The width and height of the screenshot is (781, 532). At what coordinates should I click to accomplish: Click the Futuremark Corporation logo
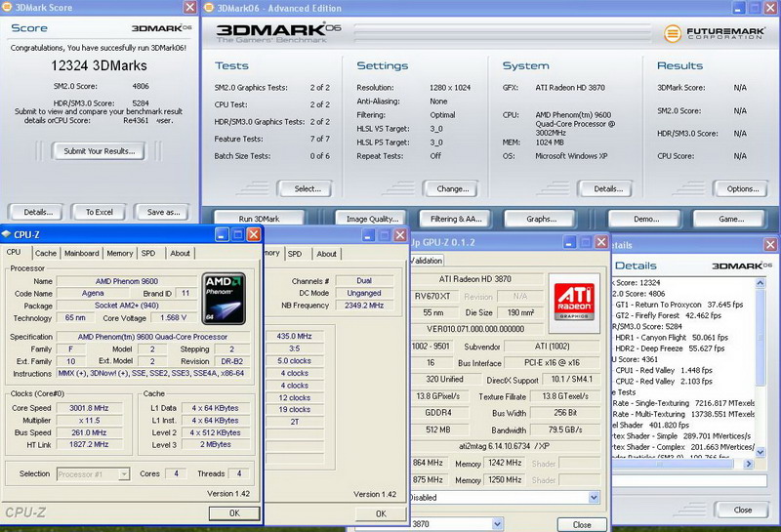click(x=714, y=32)
